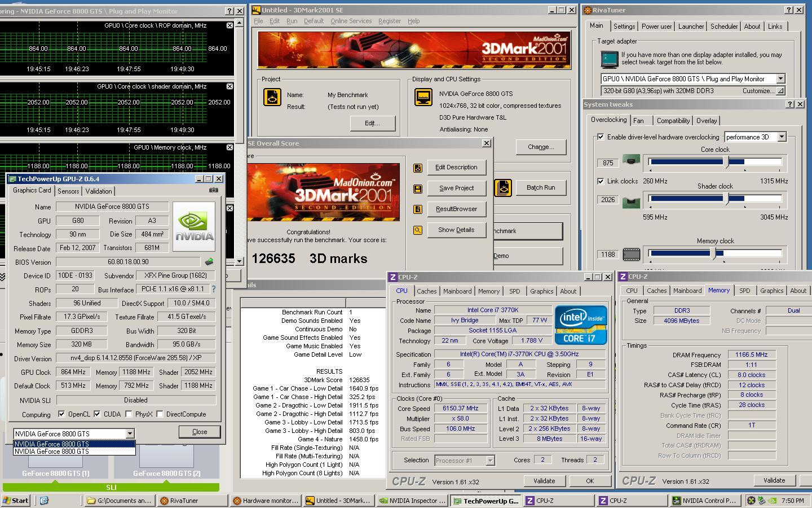Viewport: 812px width, 508px height.
Task: Click the Memory clock chip icon
Action: (x=631, y=255)
